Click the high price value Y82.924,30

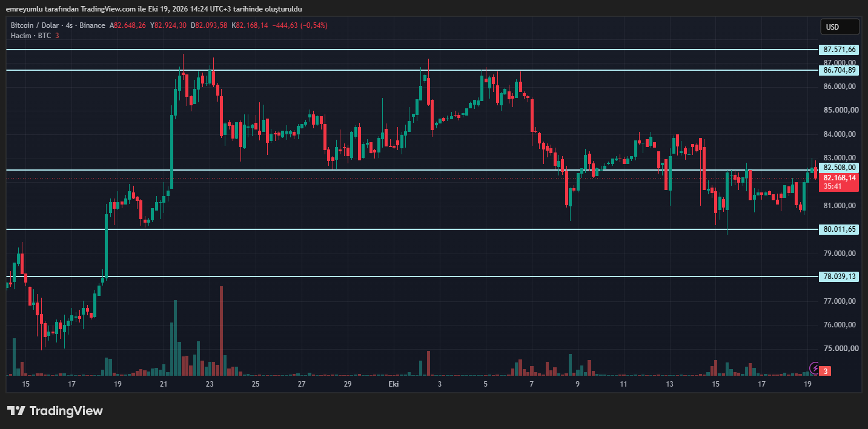[x=168, y=25]
